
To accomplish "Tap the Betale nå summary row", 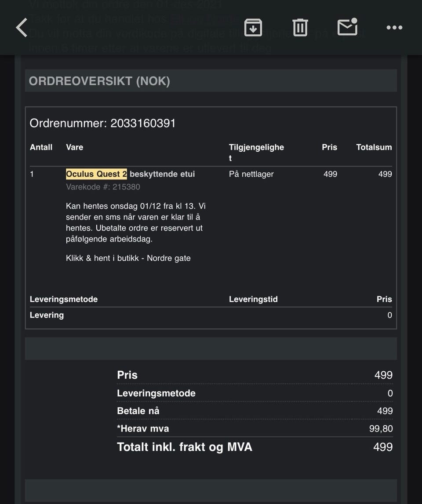I will pos(255,411).
